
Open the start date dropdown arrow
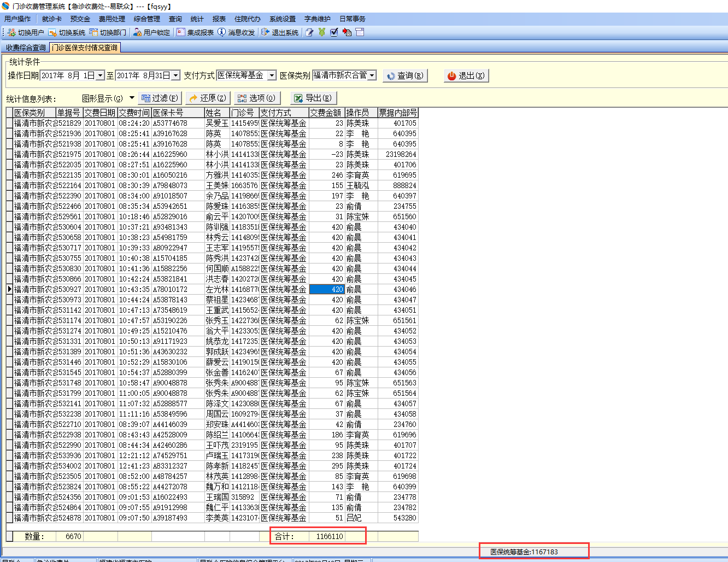coord(100,75)
